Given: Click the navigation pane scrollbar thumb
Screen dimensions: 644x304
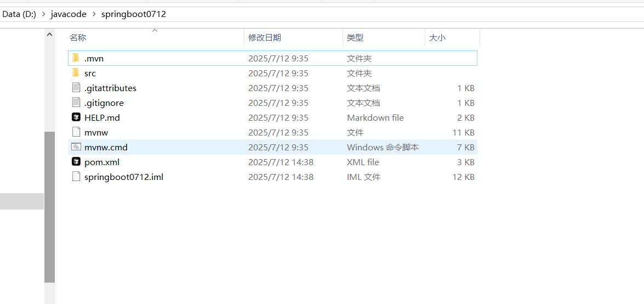Looking at the screenshot, I should pos(49,207).
